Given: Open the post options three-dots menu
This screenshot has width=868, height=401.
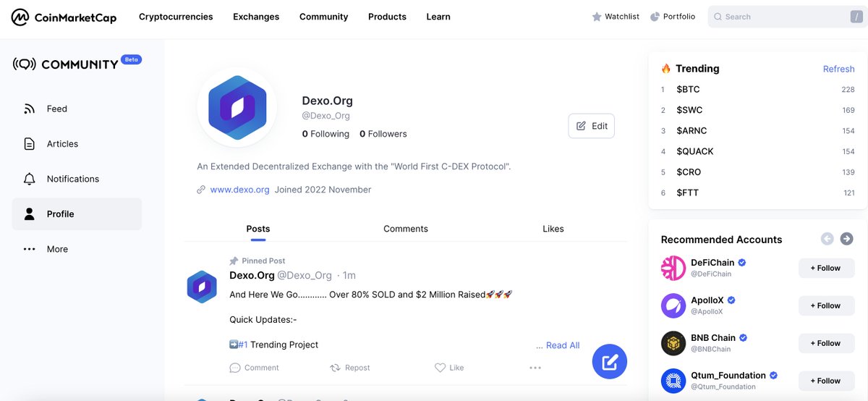Looking at the screenshot, I should click(x=535, y=368).
